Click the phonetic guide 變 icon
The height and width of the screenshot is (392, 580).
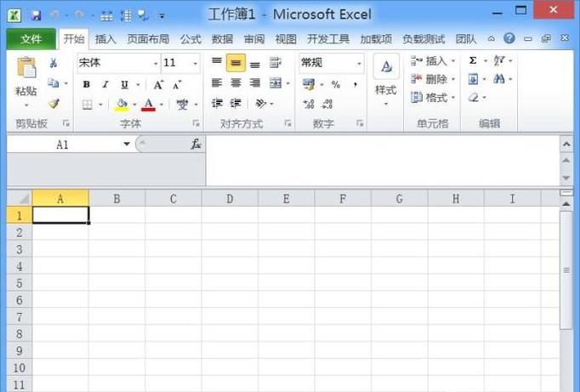(182, 105)
